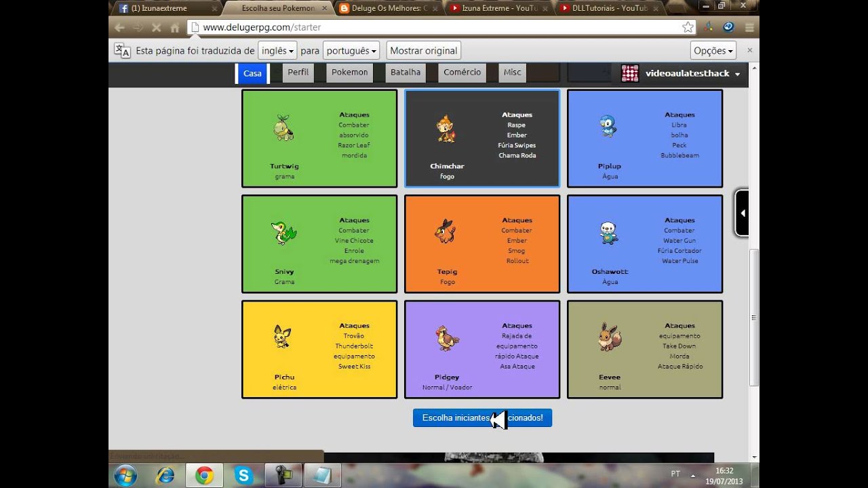
Task: Open the browser home page icon
Action: [175, 28]
